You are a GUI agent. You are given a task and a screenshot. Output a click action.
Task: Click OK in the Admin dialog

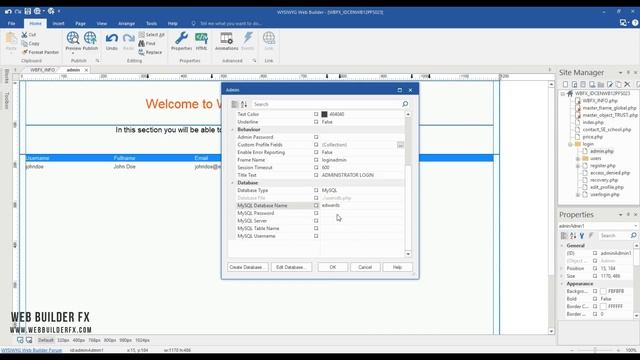pyautogui.click(x=333, y=267)
